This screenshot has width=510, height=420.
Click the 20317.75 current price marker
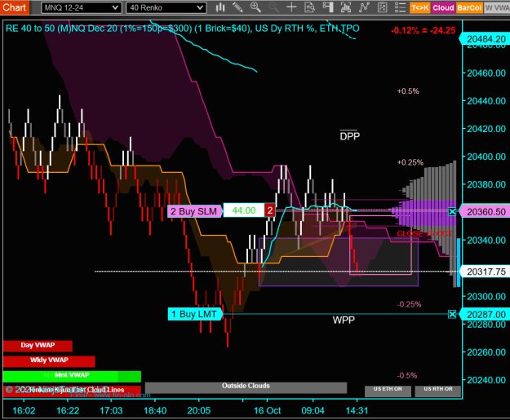click(486, 272)
